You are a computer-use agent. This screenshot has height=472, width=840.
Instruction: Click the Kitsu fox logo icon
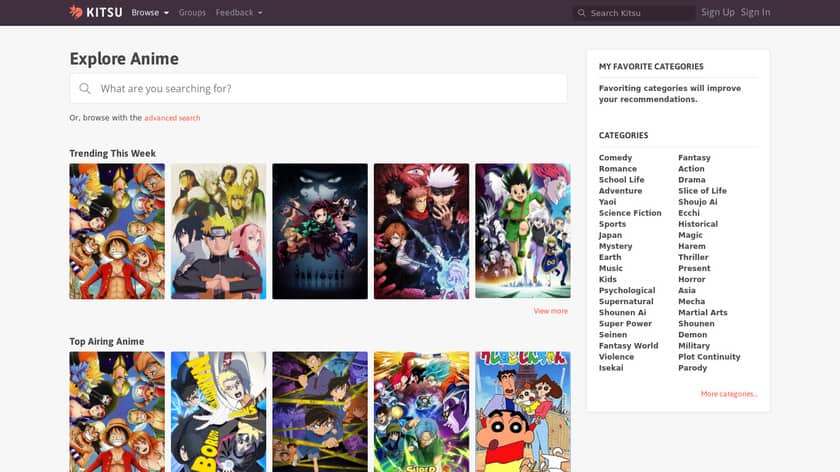[76, 12]
